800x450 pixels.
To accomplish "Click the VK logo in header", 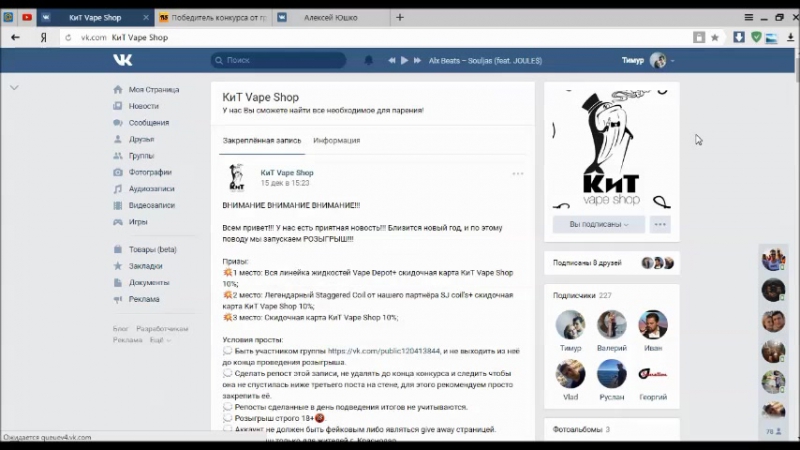I will click(122, 60).
